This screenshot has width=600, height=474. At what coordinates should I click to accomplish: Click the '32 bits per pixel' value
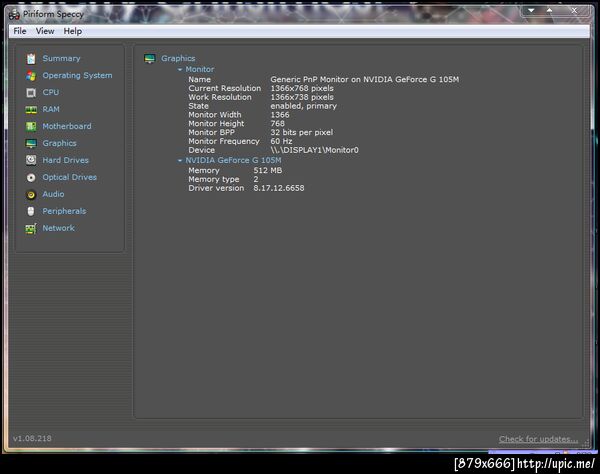[x=302, y=132]
